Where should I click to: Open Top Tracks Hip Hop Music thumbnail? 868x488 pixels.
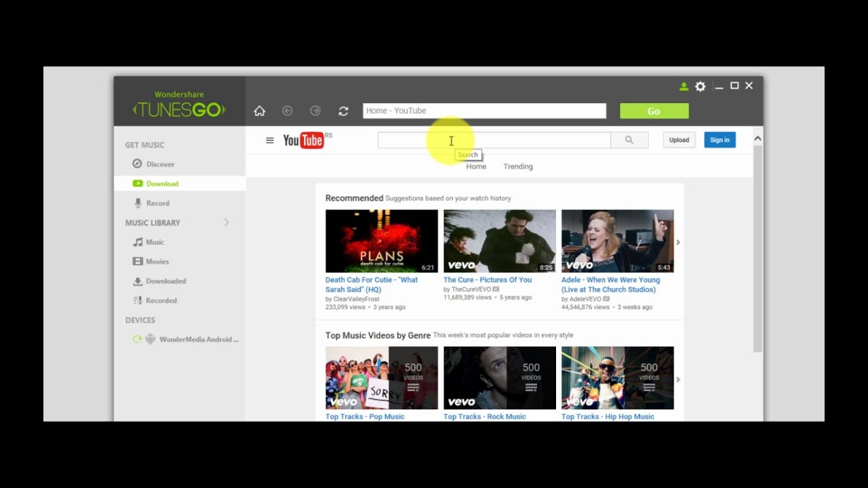click(618, 378)
